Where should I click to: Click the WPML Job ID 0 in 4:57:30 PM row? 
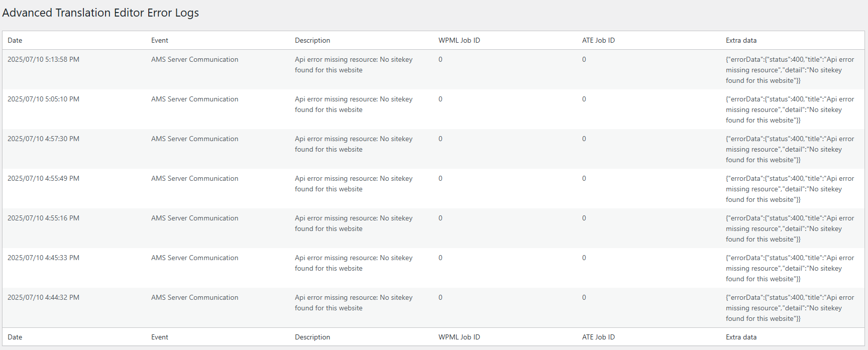click(441, 139)
